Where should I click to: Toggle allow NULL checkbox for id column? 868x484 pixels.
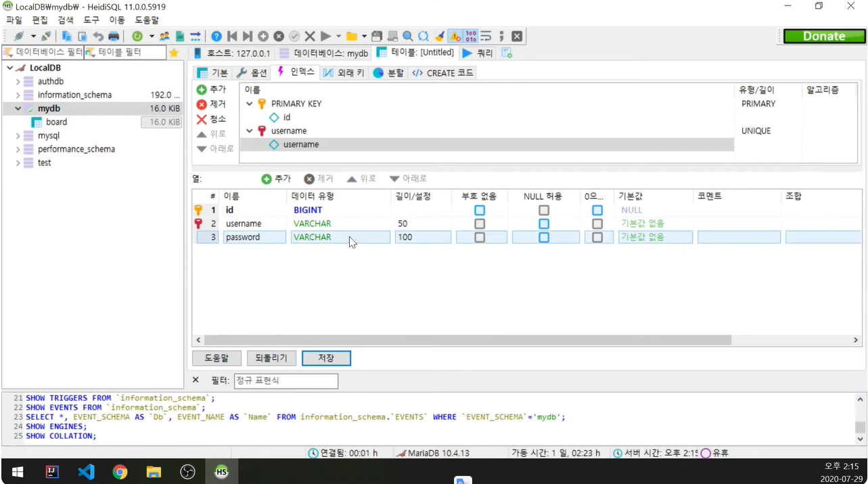(x=544, y=210)
